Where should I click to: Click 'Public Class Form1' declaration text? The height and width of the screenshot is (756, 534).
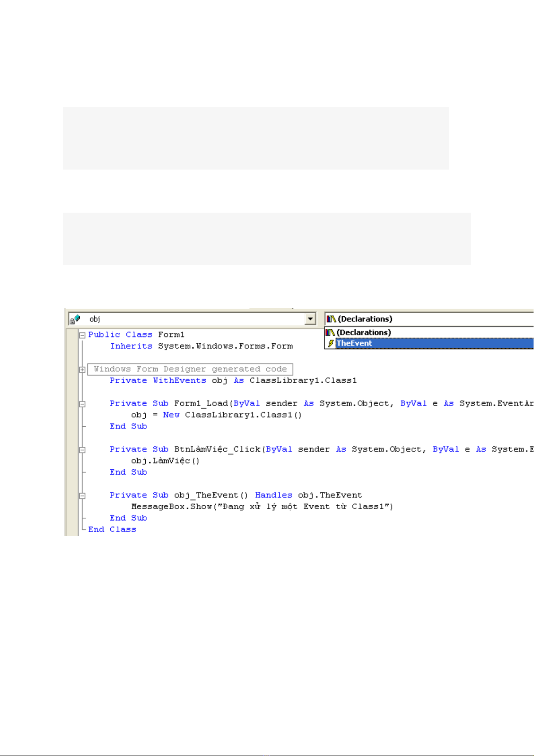tap(136, 335)
